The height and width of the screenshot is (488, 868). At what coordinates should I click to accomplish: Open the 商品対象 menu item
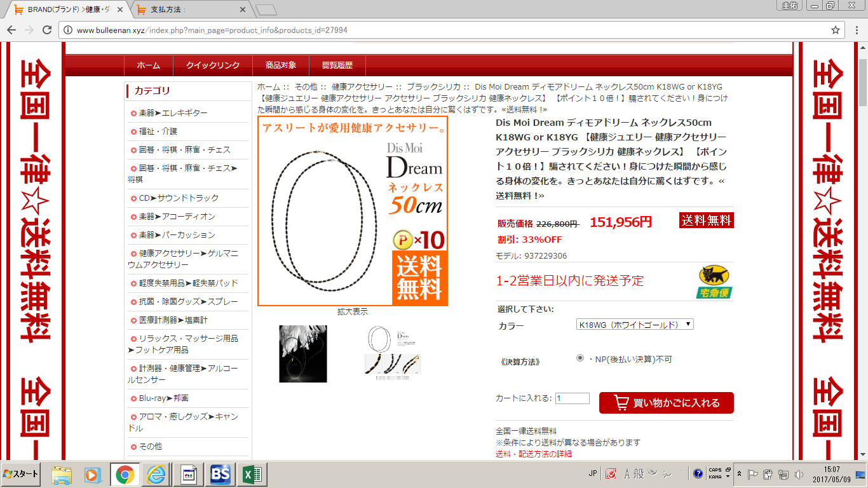281,65
